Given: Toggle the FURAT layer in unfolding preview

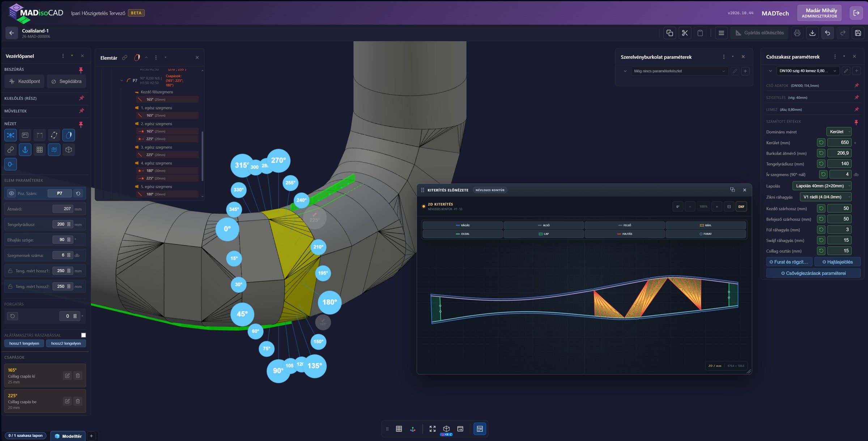Looking at the screenshot, I should (x=706, y=234).
